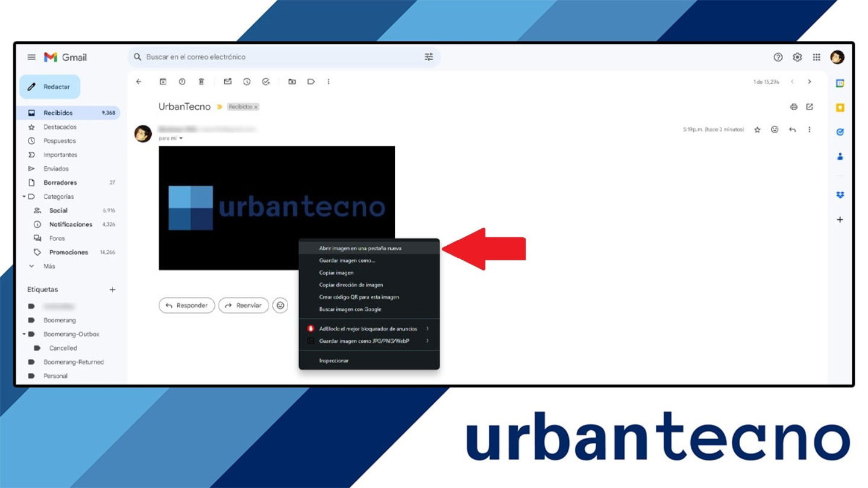
Task: Reply using the header arrow icon
Action: pyautogui.click(x=792, y=130)
